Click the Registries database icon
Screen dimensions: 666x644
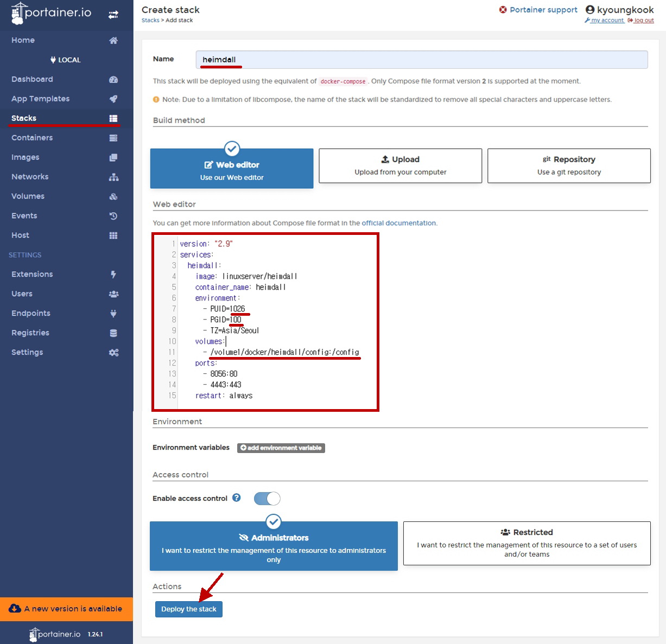(x=113, y=333)
